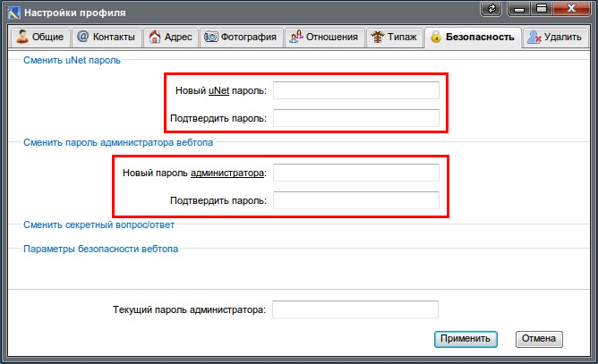Click the refresh arrows button in title bar
Viewport: 598px width, 364px height.
[x=491, y=10]
